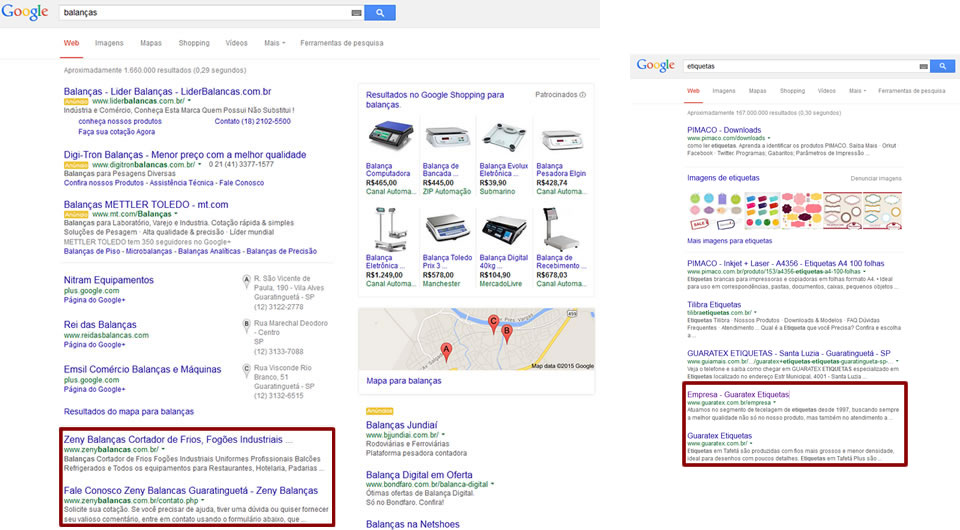Viewport: 960px width, 530px height.
Task: Open the Empresa - Guaratex Etiquetas result
Action: [738, 394]
